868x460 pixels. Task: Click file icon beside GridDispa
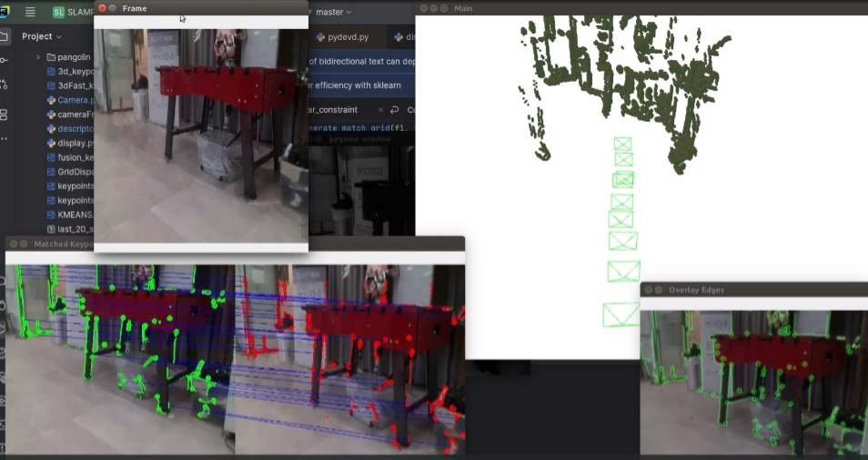(x=51, y=172)
